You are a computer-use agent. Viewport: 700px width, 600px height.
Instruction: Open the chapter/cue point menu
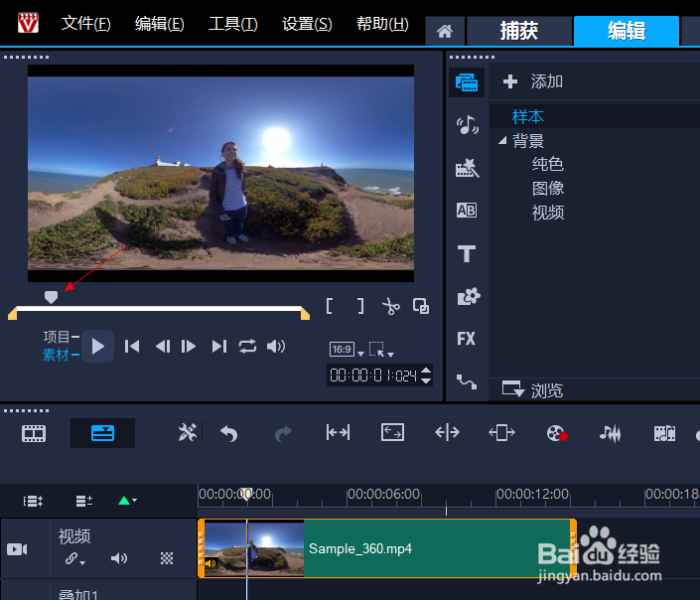coord(127,501)
